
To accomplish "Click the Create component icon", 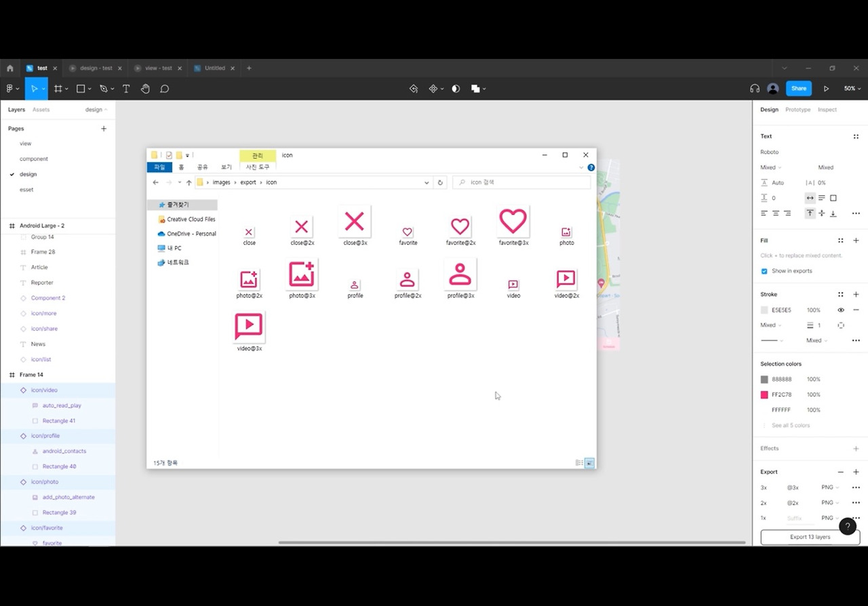I will pos(433,89).
